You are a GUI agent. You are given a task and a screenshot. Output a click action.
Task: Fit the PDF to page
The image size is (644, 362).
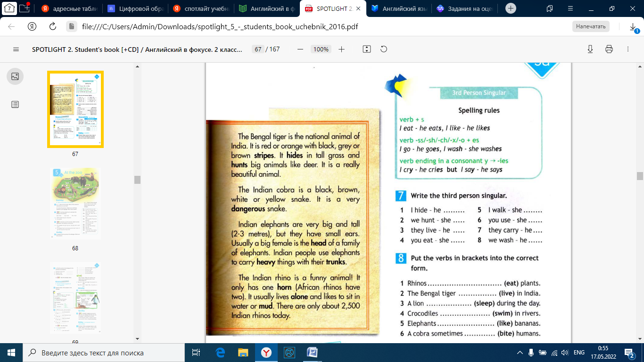pos(367,49)
